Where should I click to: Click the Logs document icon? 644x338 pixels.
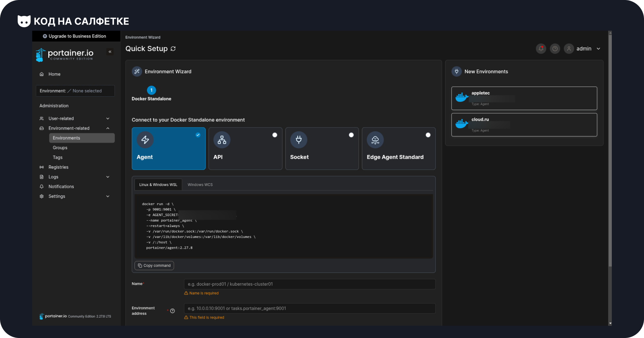pyautogui.click(x=42, y=177)
